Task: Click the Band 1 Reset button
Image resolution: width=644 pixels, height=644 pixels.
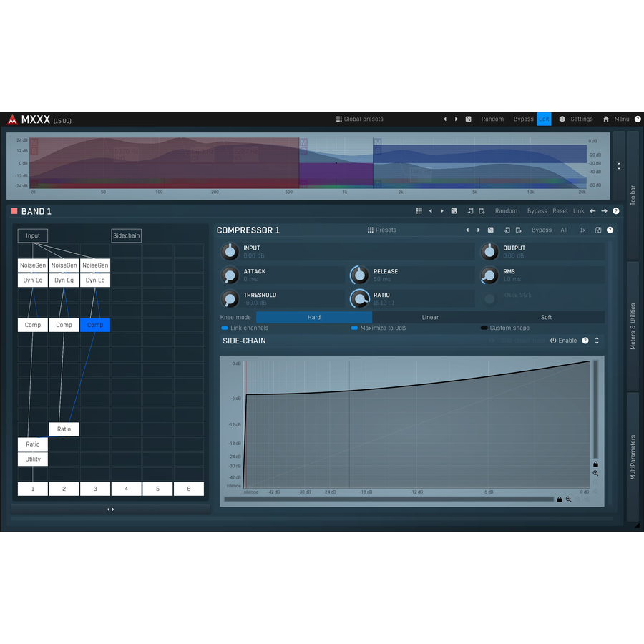Action: point(560,211)
